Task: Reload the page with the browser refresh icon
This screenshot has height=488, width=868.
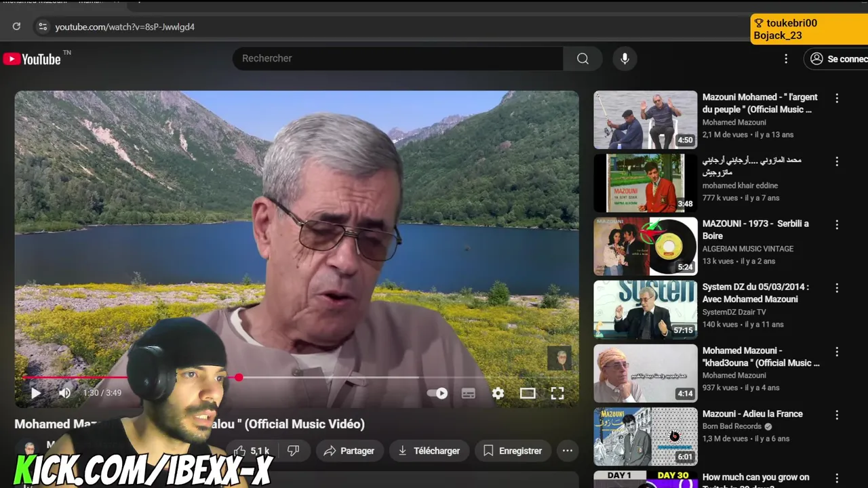Action: point(16,26)
